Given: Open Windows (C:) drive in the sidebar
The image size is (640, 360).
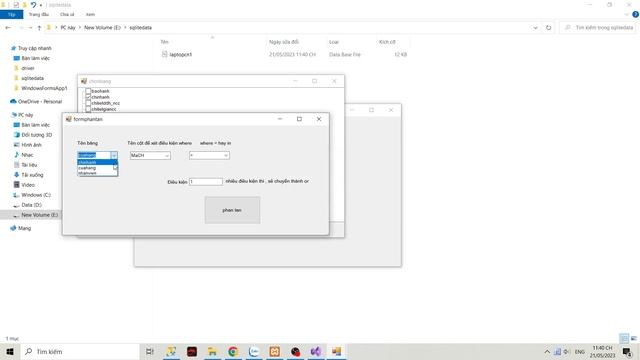Looking at the screenshot, I should pos(36,195).
